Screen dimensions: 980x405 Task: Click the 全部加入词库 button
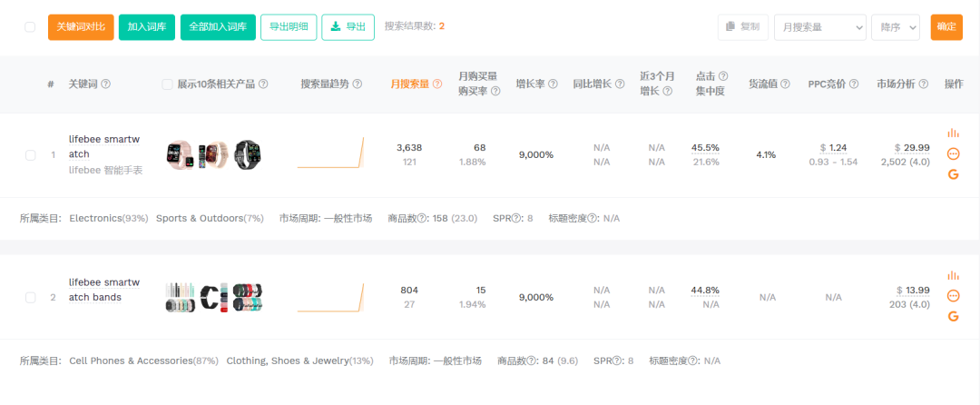(x=218, y=27)
